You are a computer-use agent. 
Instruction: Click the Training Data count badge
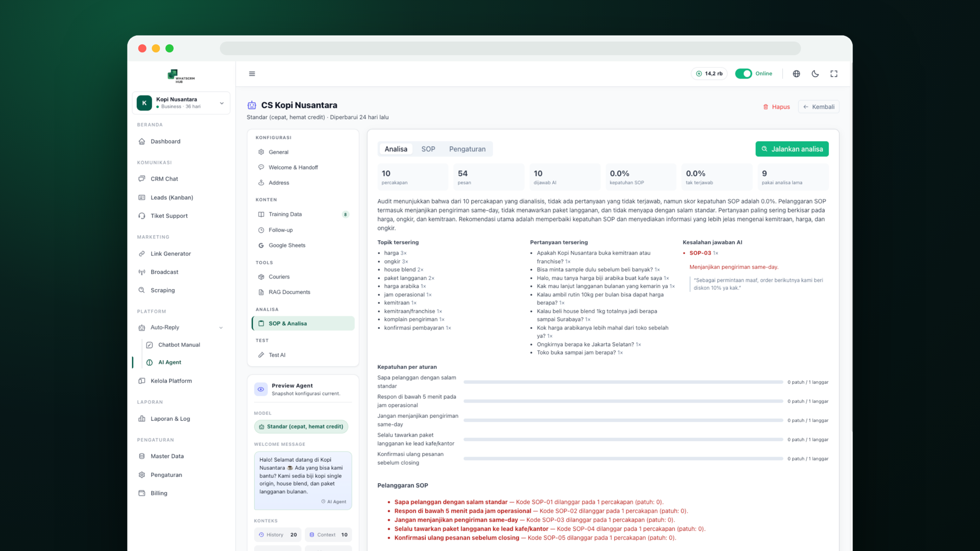(346, 214)
